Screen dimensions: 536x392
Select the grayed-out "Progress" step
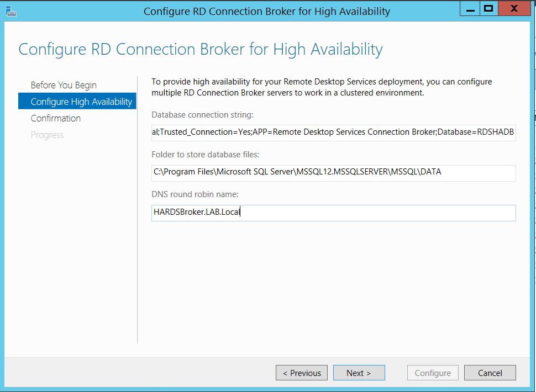tap(47, 135)
